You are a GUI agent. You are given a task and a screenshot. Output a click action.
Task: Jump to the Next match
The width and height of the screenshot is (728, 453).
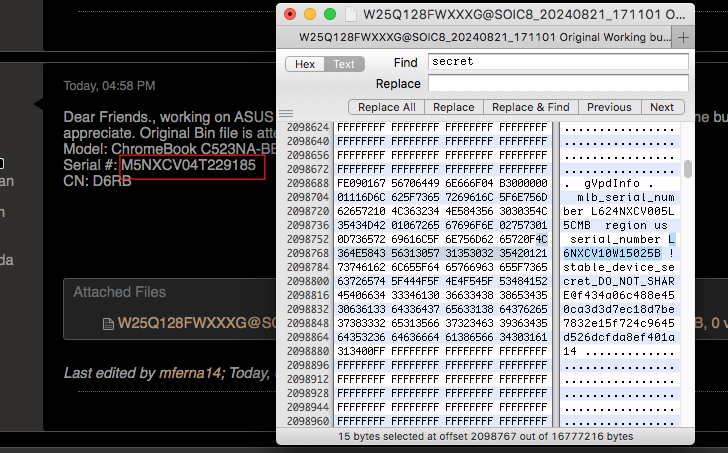click(x=662, y=107)
